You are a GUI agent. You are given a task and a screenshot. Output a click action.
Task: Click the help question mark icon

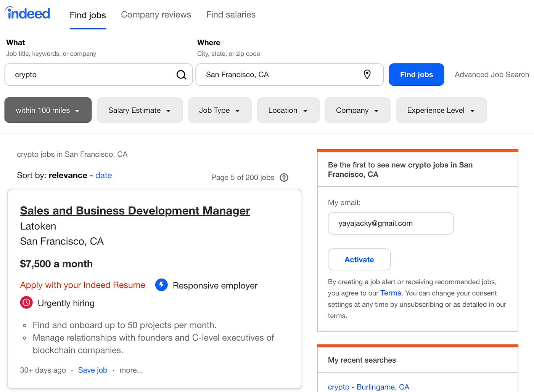[284, 178]
